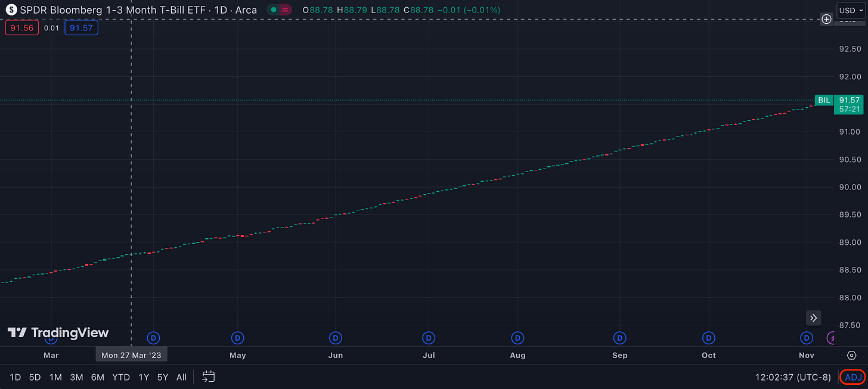Viewport: 868px width, 389px height.
Task: Click the SPDR symbol logo icon
Action: coord(11,10)
